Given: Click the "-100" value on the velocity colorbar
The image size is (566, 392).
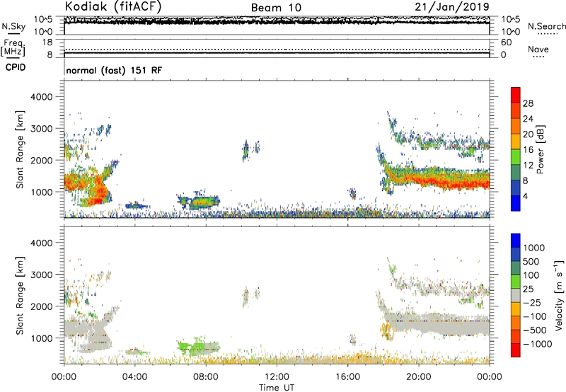Looking at the screenshot, I should (535, 316).
